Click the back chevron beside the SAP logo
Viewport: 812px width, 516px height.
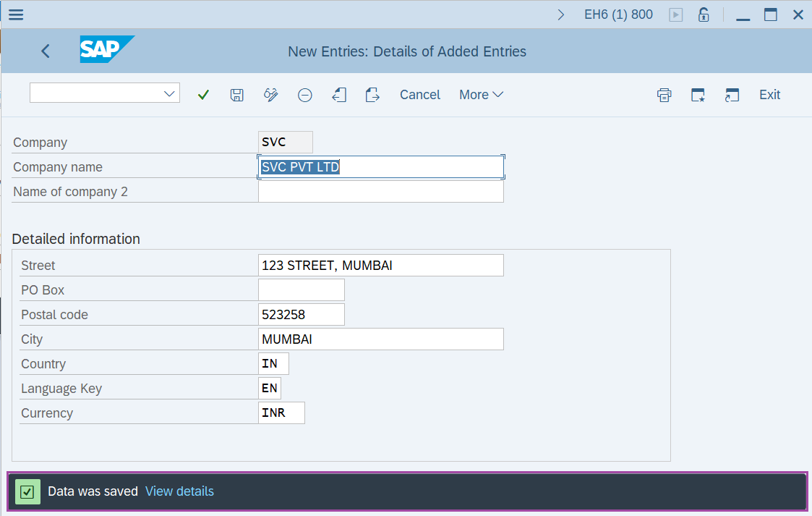coord(45,51)
